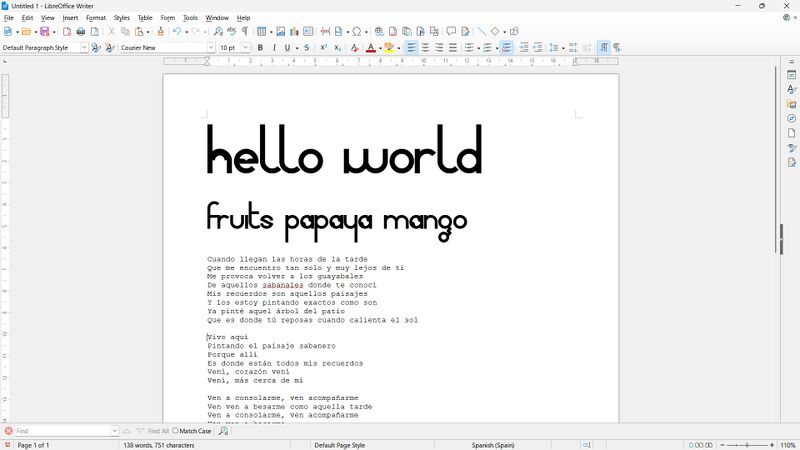800x450 pixels.
Task: Open a file with the Open folder icon
Action: (x=26, y=32)
